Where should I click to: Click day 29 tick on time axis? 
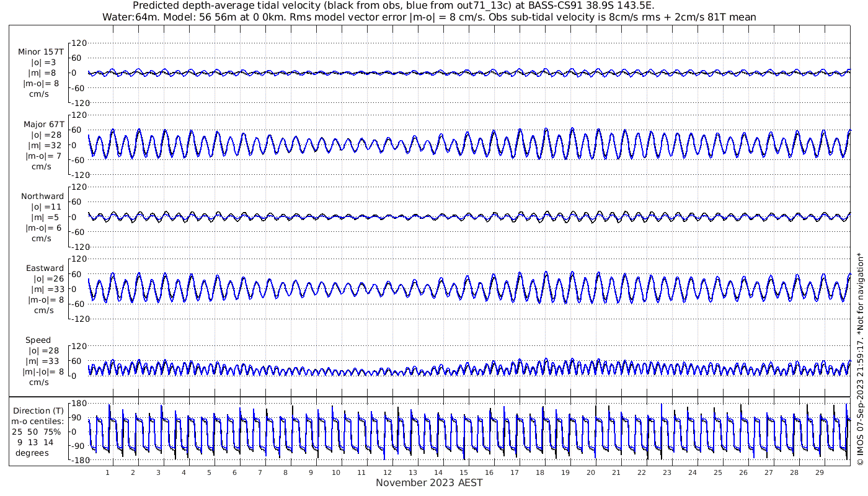pos(820,472)
